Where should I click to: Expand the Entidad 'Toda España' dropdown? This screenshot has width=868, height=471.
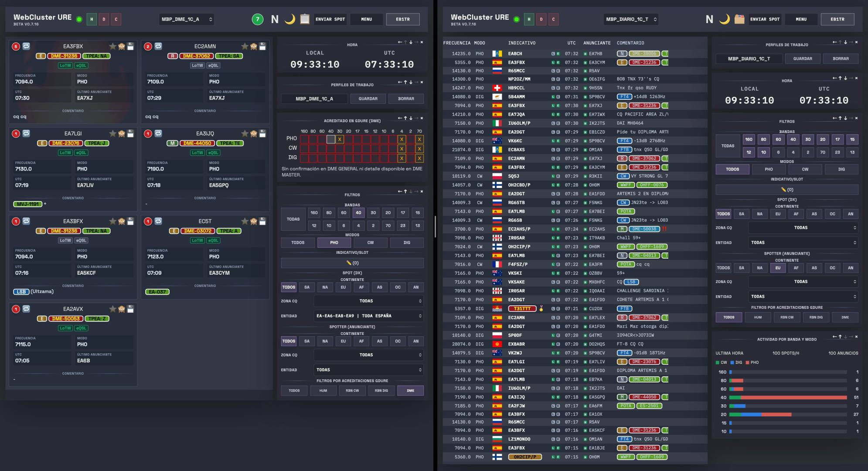click(368, 316)
